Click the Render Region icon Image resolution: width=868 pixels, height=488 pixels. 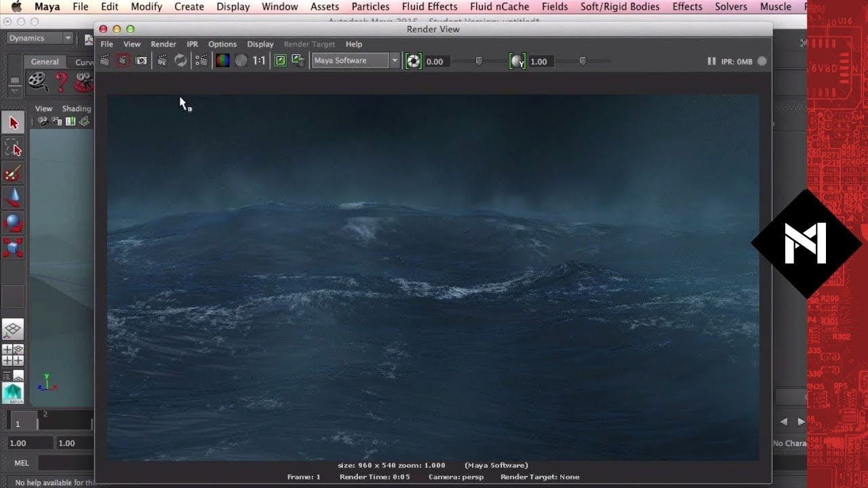click(x=123, y=61)
